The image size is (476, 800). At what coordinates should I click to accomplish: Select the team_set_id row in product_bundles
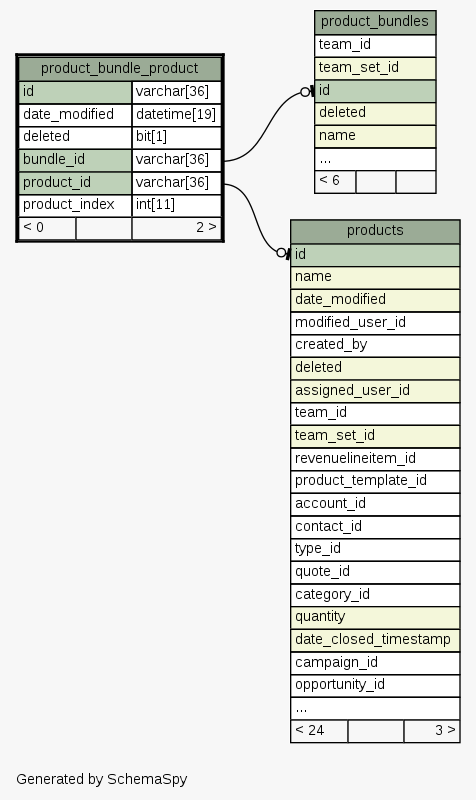pyautogui.click(x=375, y=68)
